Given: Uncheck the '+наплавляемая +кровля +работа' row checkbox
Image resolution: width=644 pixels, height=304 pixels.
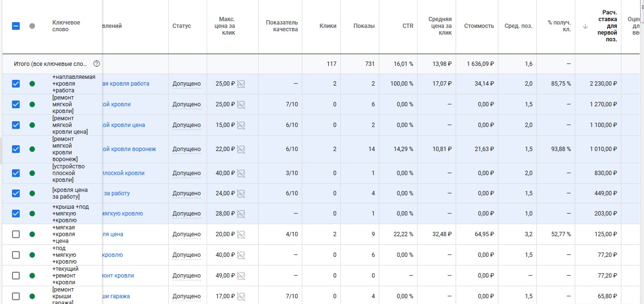Looking at the screenshot, I should click(16, 84).
